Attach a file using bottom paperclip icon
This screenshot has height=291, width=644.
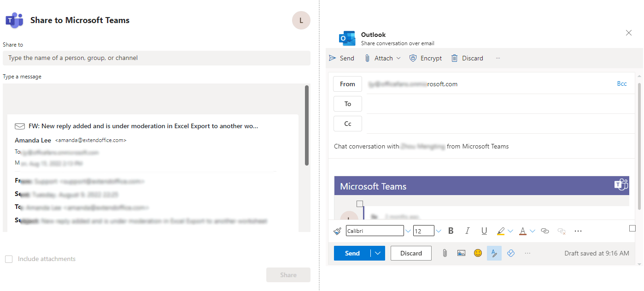tap(445, 253)
